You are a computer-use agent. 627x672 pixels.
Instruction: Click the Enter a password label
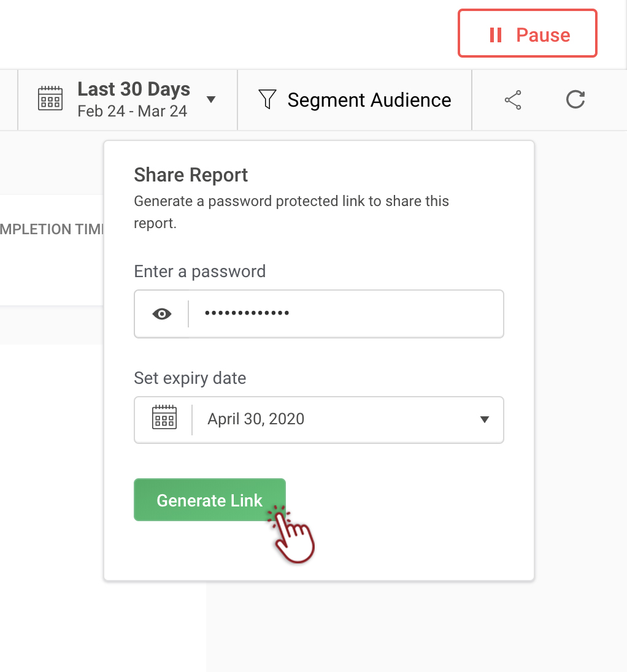tap(199, 272)
